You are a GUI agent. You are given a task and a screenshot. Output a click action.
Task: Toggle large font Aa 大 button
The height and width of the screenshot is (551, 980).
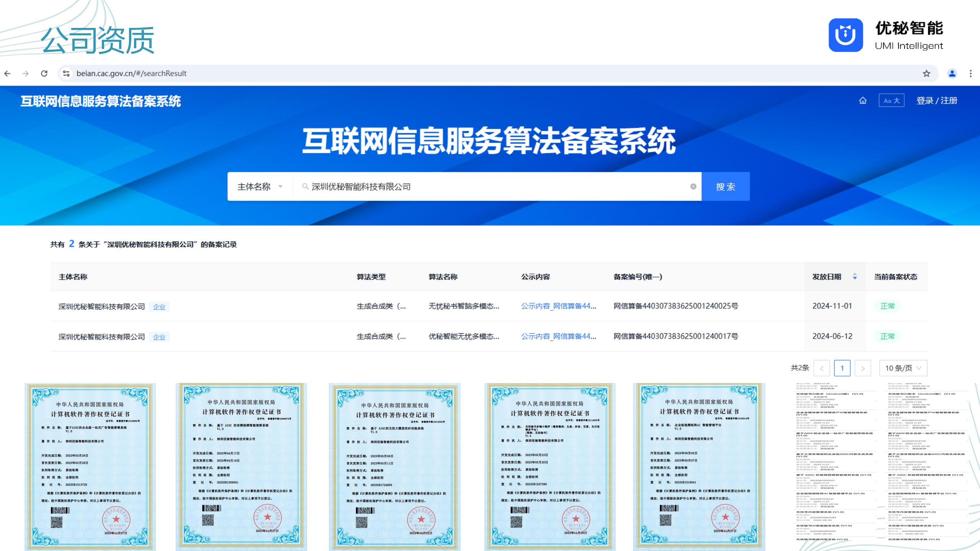click(x=892, y=101)
